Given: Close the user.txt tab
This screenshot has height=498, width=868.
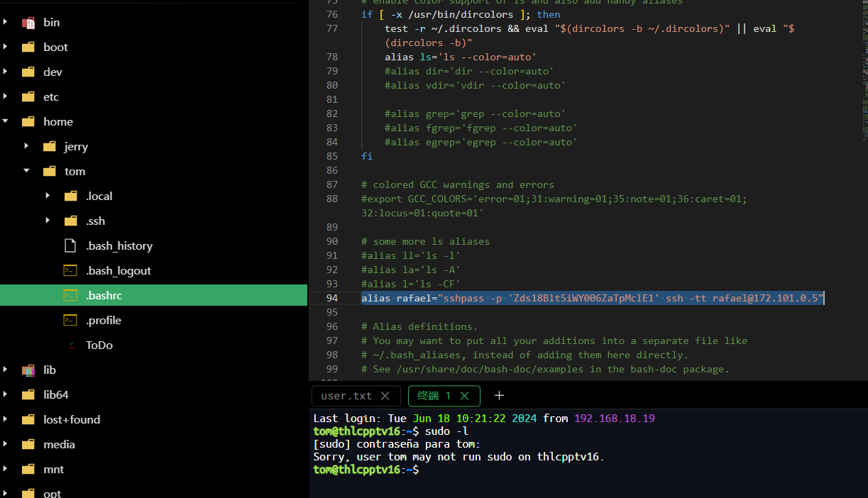Looking at the screenshot, I should point(385,396).
